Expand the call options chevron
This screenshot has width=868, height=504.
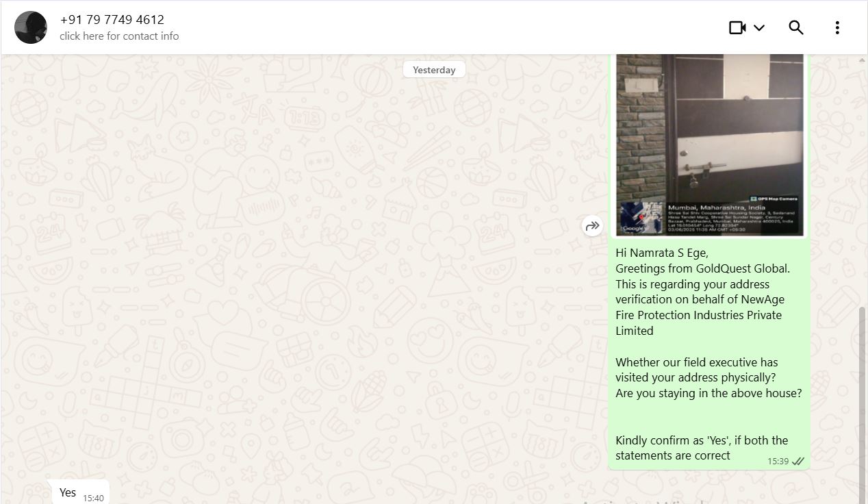point(759,27)
